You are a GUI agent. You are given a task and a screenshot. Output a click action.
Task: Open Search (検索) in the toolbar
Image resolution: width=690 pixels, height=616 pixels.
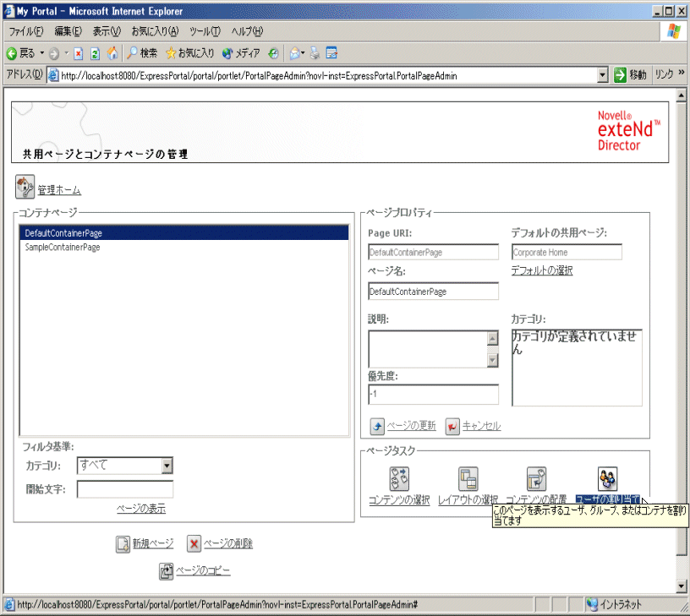[142, 53]
